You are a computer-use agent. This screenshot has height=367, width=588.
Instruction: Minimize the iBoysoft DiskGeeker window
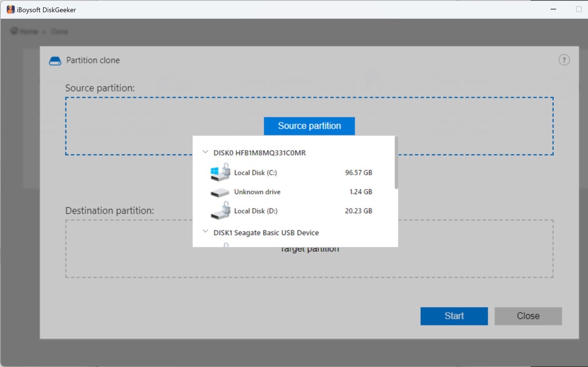[553, 9]
